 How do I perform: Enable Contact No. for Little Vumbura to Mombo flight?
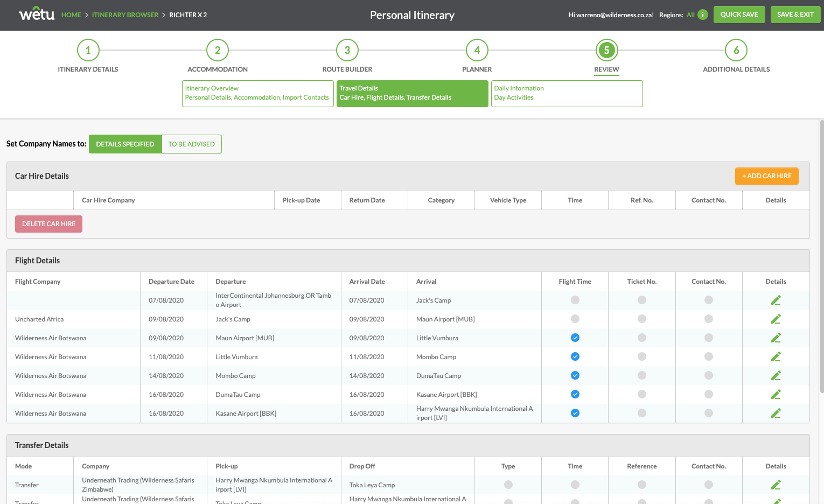[708, 357]
